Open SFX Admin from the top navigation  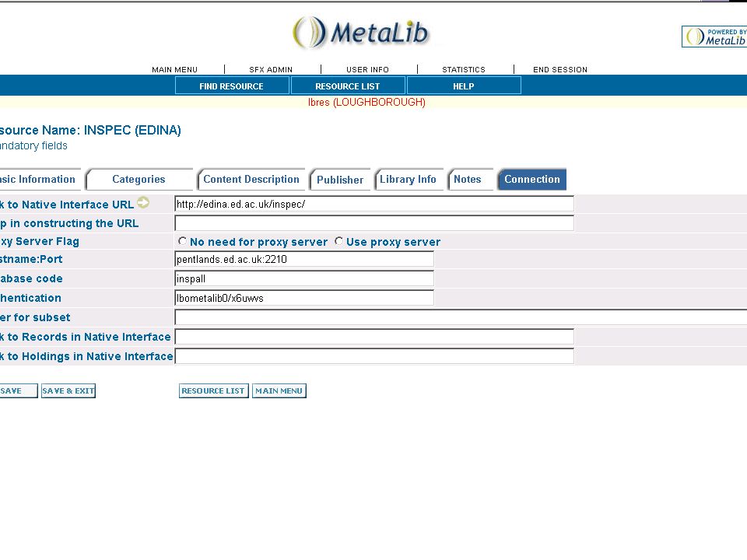[271, 69]
